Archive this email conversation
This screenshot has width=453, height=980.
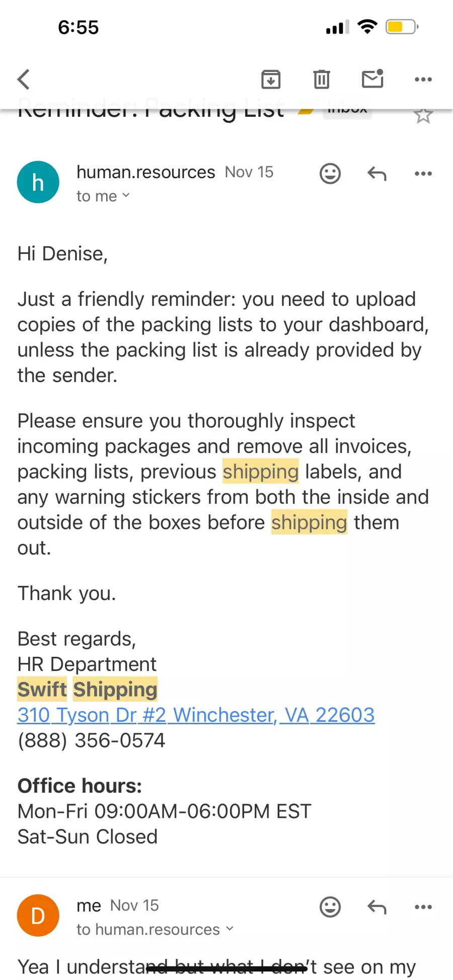tap(271, 80)
